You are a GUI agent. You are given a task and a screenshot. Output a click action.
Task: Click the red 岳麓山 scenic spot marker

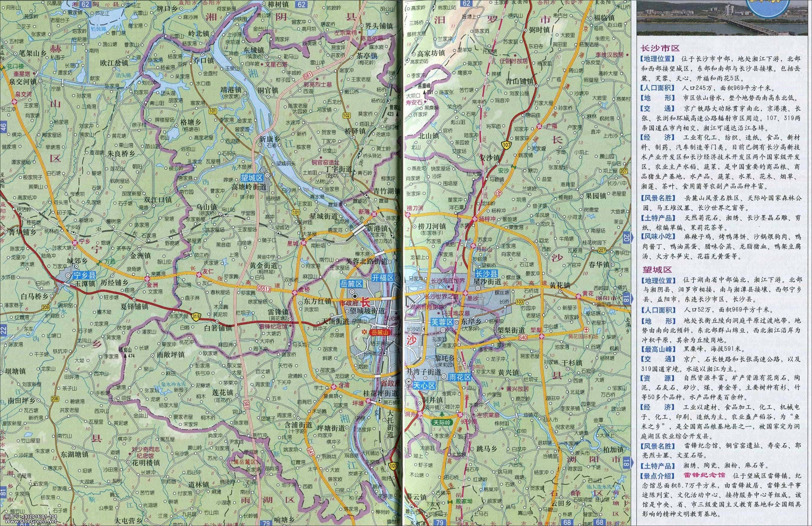[x=380, y=332]
